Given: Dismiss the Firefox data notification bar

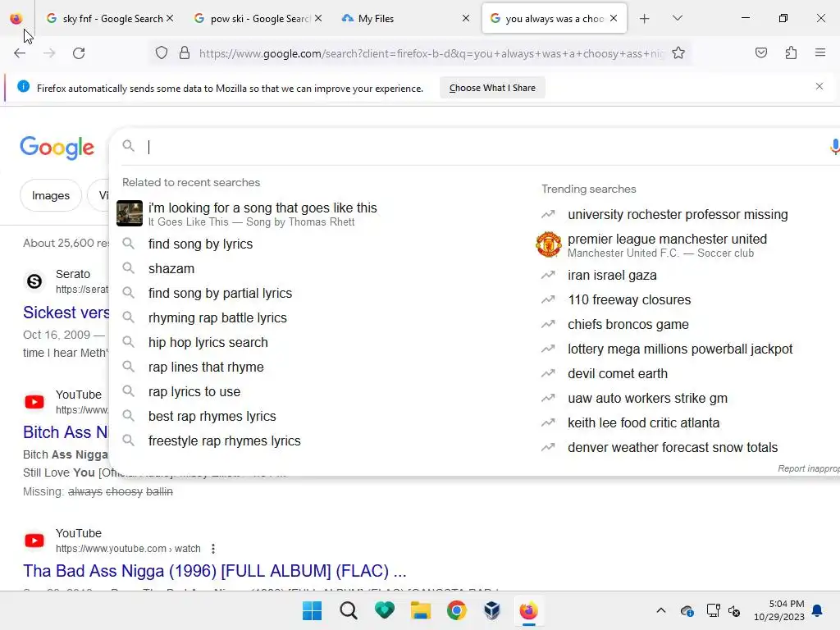Looking at the screenshot, I should click(x=819, y=86).
